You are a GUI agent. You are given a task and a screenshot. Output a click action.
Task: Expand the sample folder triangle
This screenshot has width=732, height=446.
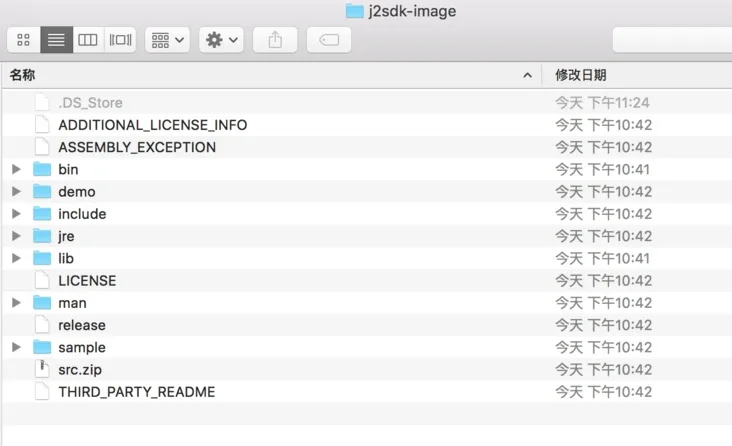pyautogui.click(x=16, y=347)
